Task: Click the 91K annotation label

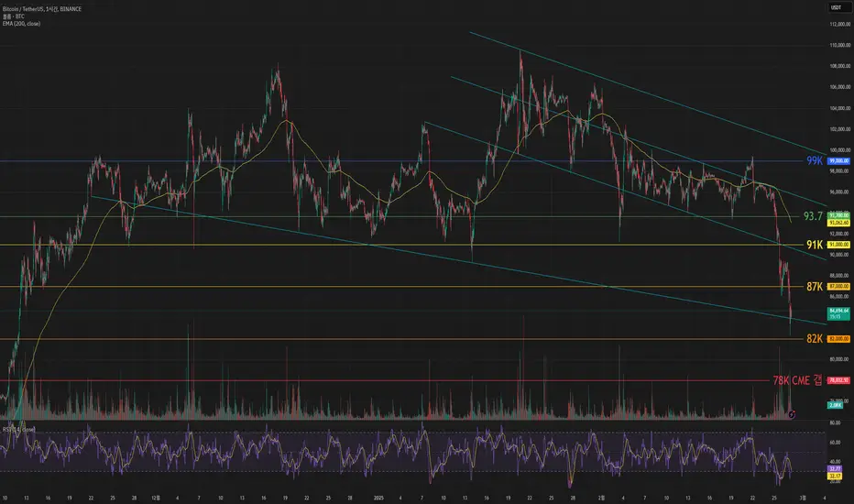Action: click(x=815, y=245)
